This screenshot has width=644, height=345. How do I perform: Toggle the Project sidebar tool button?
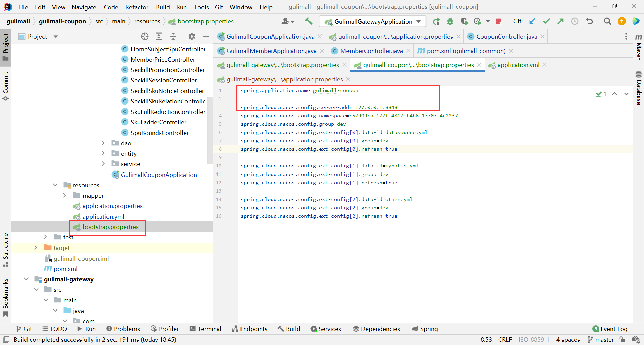point(5,47)
